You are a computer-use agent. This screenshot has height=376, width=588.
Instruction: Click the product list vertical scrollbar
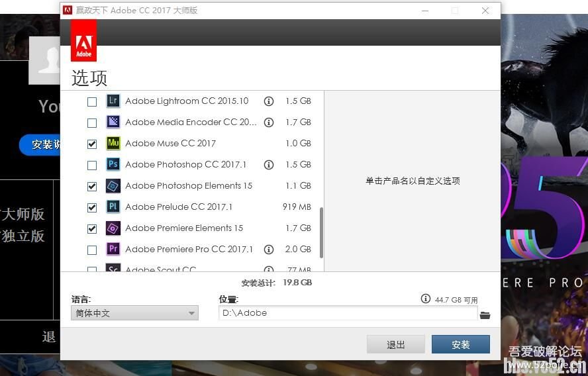321,232
